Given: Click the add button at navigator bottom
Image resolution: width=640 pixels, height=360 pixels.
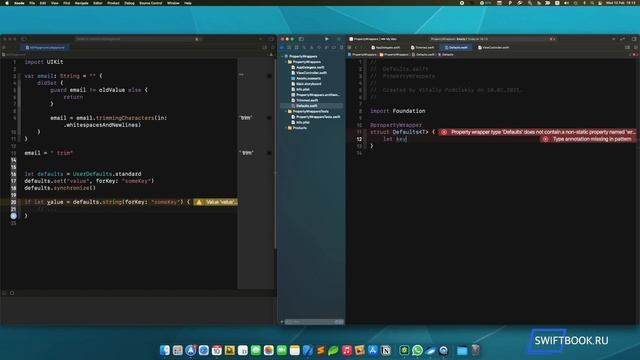Looking at the screenshot, I should (282, 322).
